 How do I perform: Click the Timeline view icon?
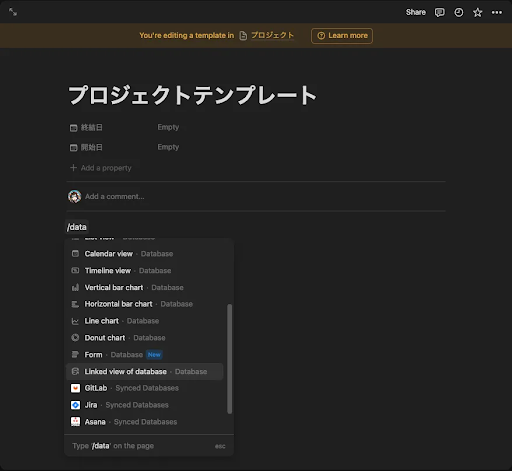75,270
